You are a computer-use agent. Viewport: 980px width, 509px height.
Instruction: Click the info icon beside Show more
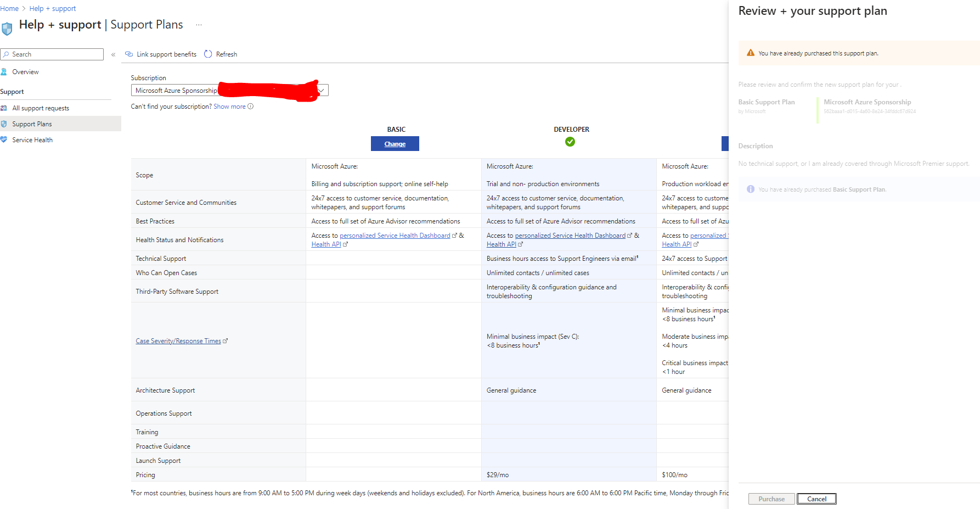tap(251, 107)
